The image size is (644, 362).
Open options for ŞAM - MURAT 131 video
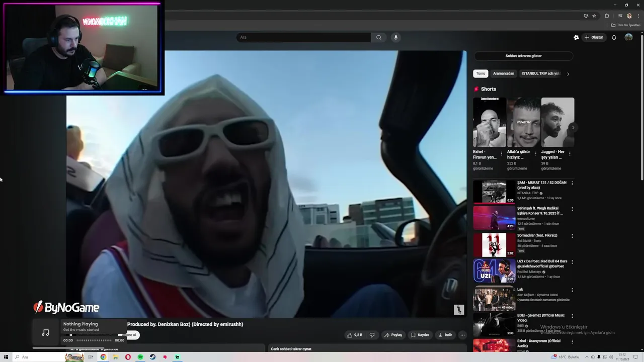click(x=572, y=183)
